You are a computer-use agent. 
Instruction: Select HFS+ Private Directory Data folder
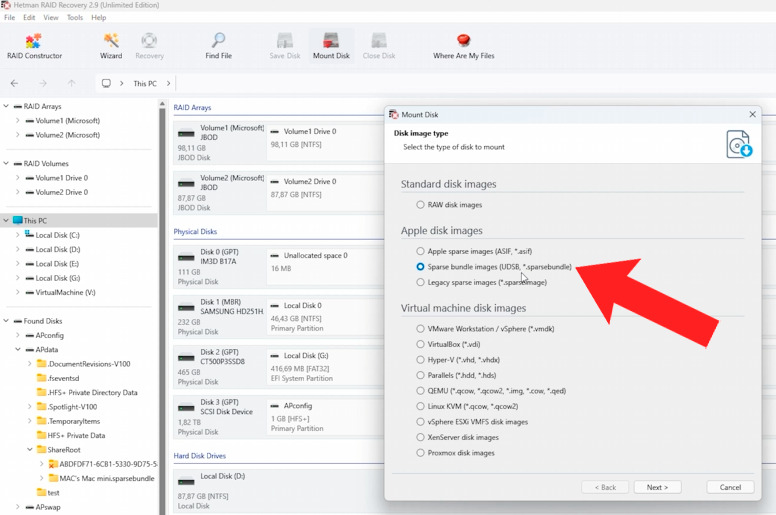coord(87,392)
